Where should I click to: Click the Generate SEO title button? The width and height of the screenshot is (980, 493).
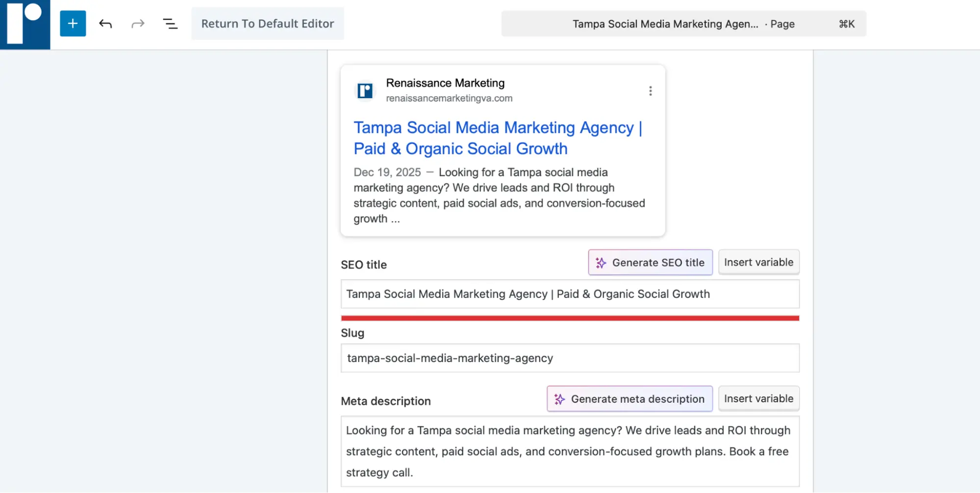[650, 262]
